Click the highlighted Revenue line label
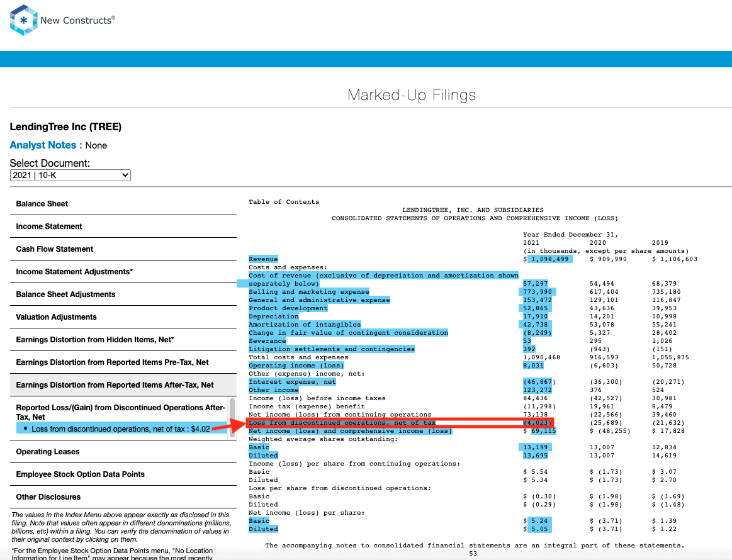This screenshot has width=732, height=560. [x=263, y=259]
